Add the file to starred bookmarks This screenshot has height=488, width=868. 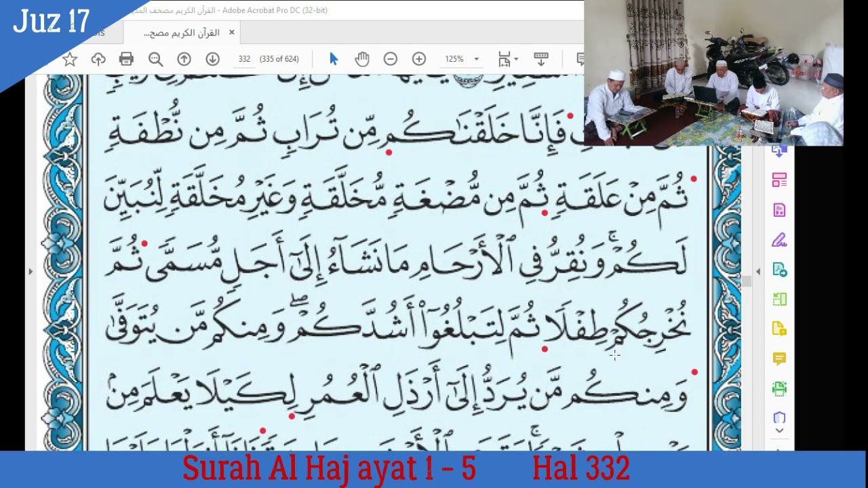click(69, 60)
